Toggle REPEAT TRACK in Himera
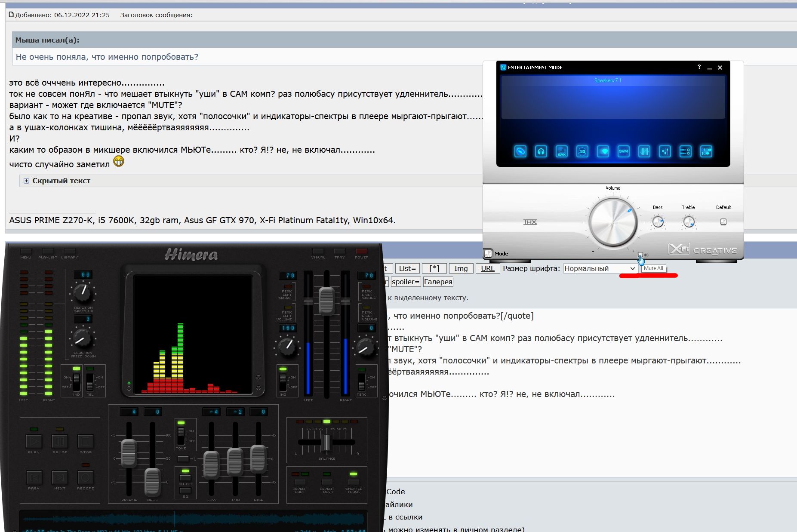The width and height of the screenshot is (797, 532). pyautogui.click(x=327, y=482)
